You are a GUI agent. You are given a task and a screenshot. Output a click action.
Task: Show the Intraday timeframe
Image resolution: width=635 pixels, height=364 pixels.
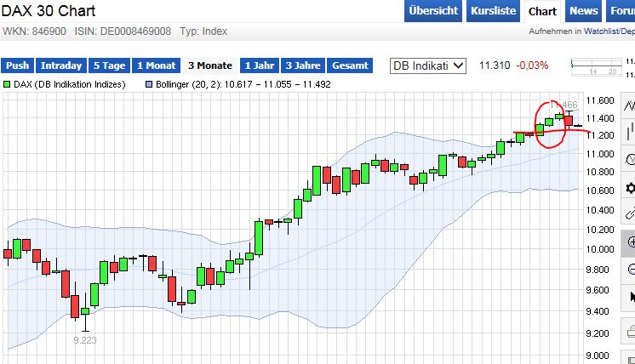pyautogui.click(x=61, y=65)
